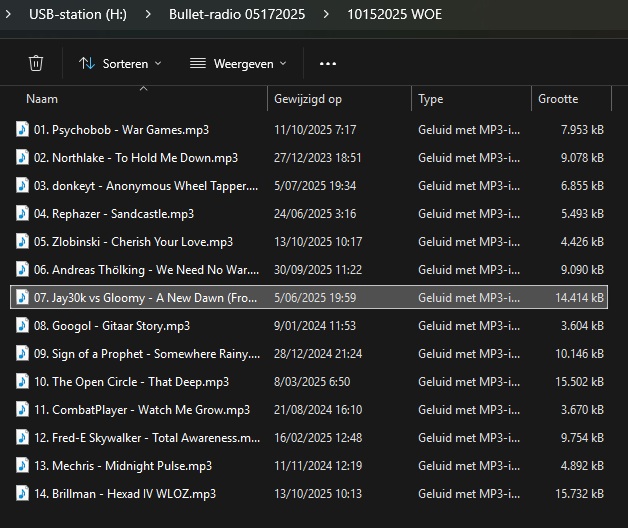
Task: Select MP3 icon of 13. Mechris - Midnight Pulse
Action: pyautogui.click(x=22, y=466)
